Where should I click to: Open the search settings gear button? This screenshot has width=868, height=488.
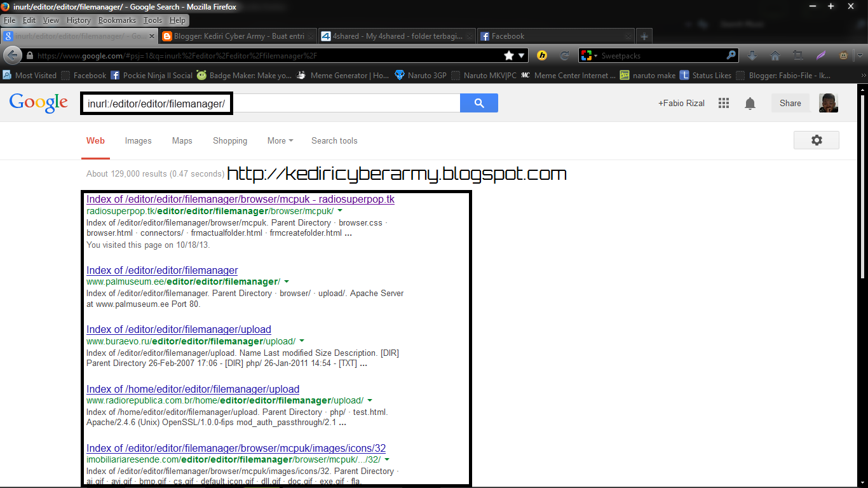pyautogui.click(x=817, y=140)
